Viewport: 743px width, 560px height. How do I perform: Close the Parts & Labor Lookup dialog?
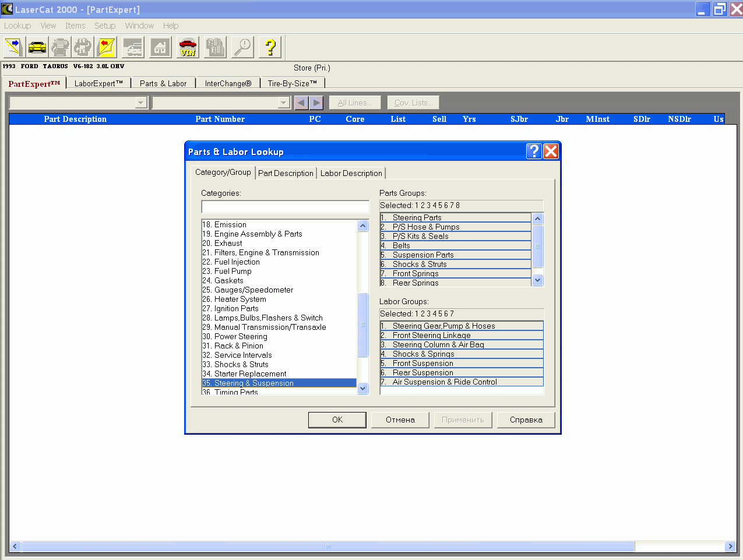551,152
